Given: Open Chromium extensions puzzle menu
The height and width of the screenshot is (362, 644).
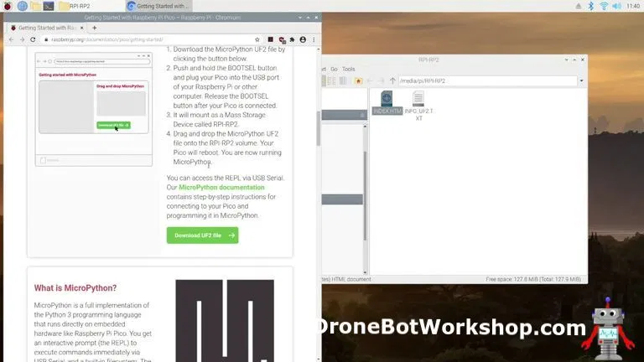Looking at the screenshot, I should [x=292, y=39].
